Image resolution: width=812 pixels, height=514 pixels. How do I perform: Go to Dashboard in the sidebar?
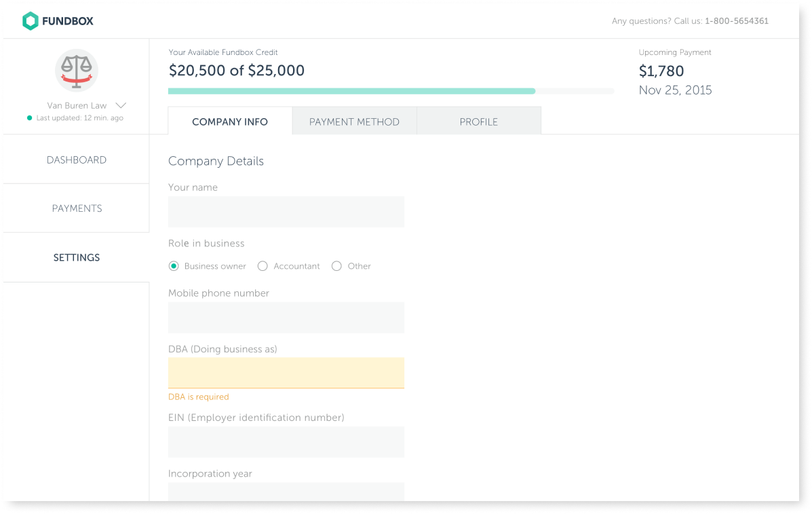(77, 160)
